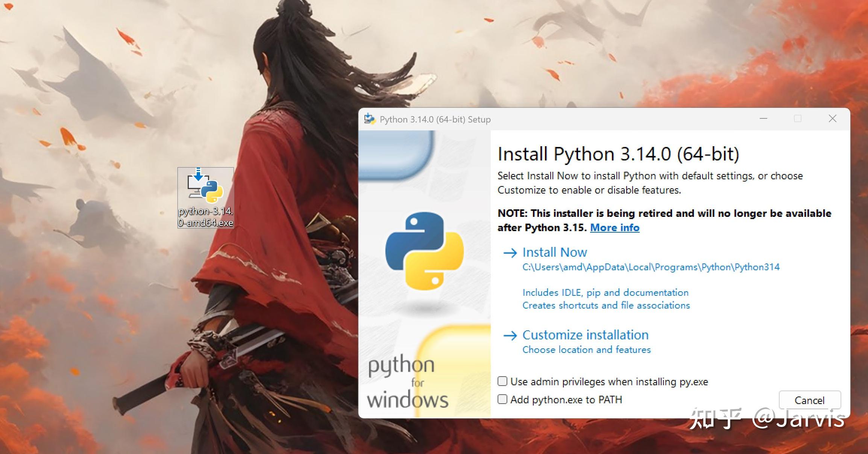This screenshot has height=454, width=868.
Task: Click the download arrow on the installer desktop icon
Action: [x=198, y=176]
